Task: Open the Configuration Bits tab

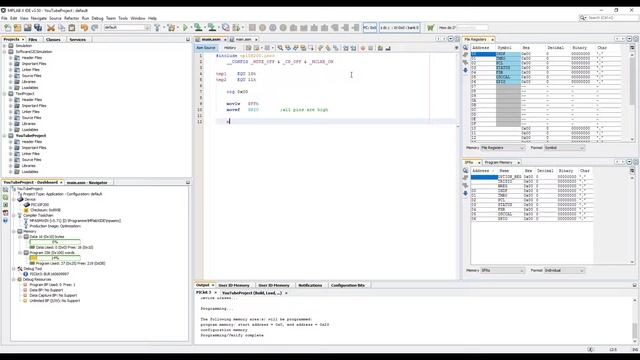Action: point(347,285)
